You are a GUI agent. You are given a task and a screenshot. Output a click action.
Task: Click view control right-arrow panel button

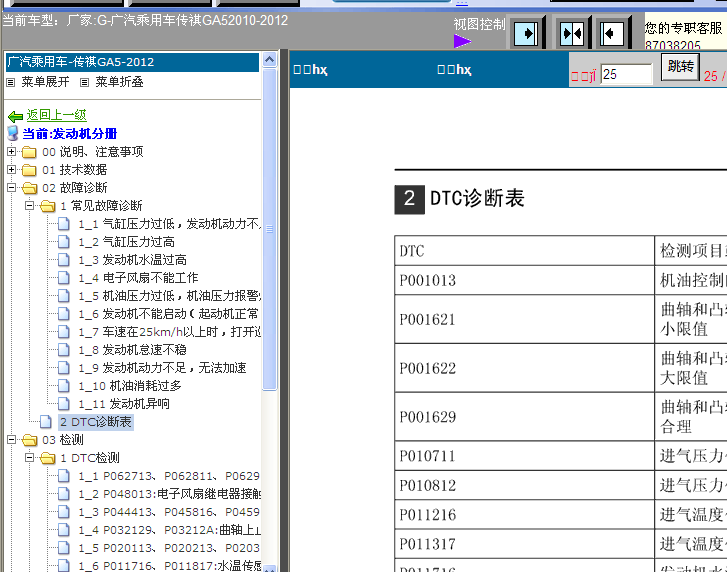click(527, 33)
